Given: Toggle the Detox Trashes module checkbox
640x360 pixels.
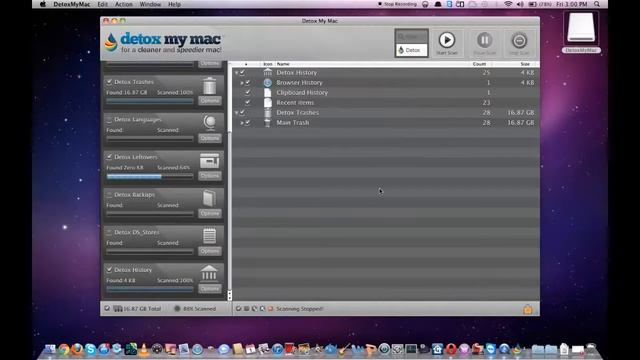Looking at the screenshot, I should pyautogui.click(x=109, y=82).
